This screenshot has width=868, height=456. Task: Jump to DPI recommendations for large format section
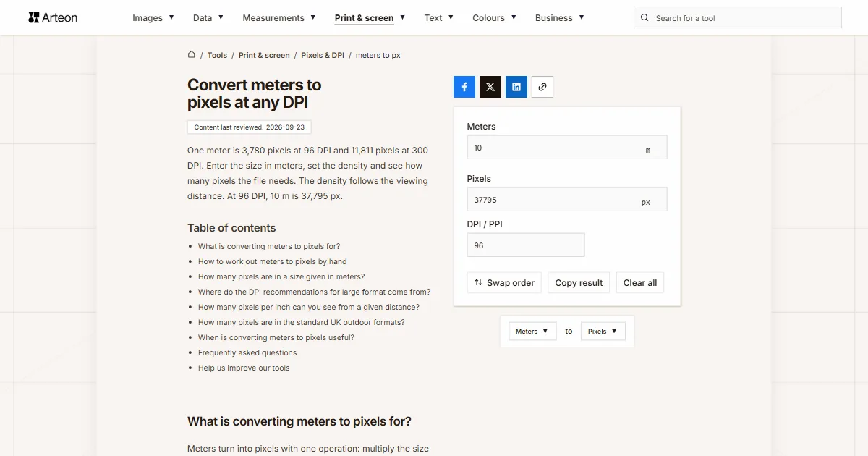coord(315,292)
